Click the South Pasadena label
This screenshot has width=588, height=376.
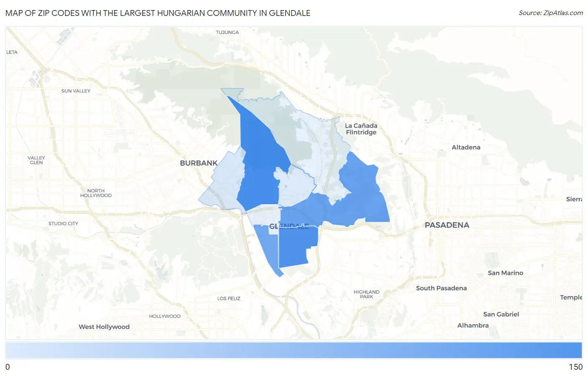point(441,288)
